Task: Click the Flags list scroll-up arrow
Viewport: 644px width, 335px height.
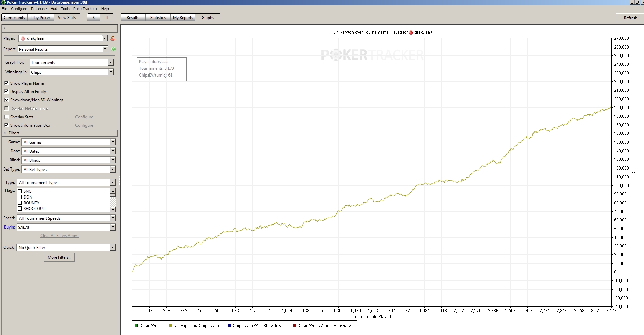Action: click(x=113, y=191)
